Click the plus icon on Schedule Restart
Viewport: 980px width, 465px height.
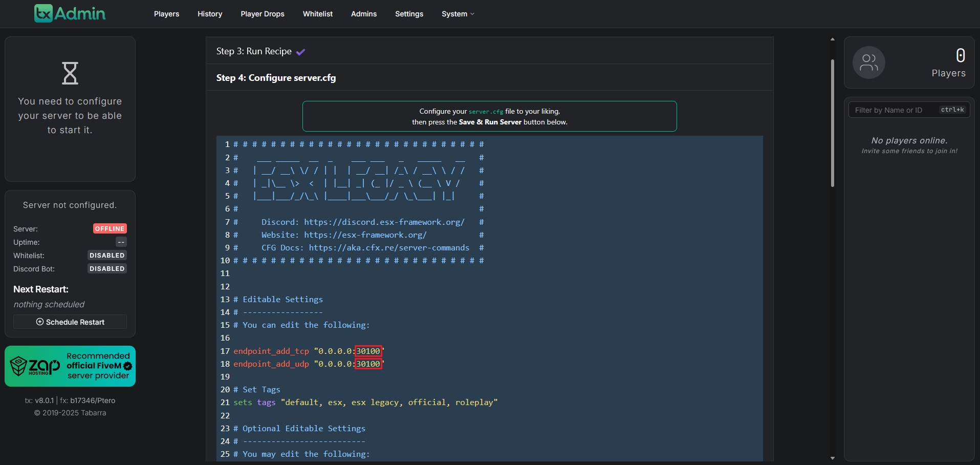pos(40,322)
